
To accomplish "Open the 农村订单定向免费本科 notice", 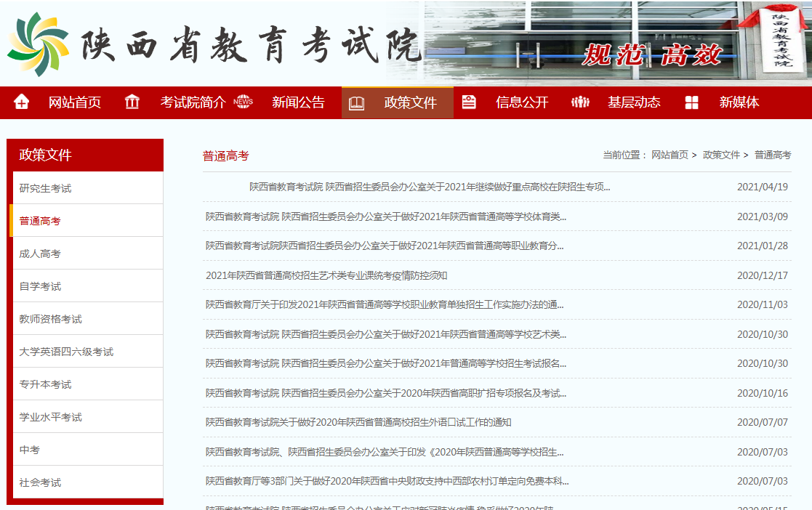I will pyautogui.click(x=387, y=481).
